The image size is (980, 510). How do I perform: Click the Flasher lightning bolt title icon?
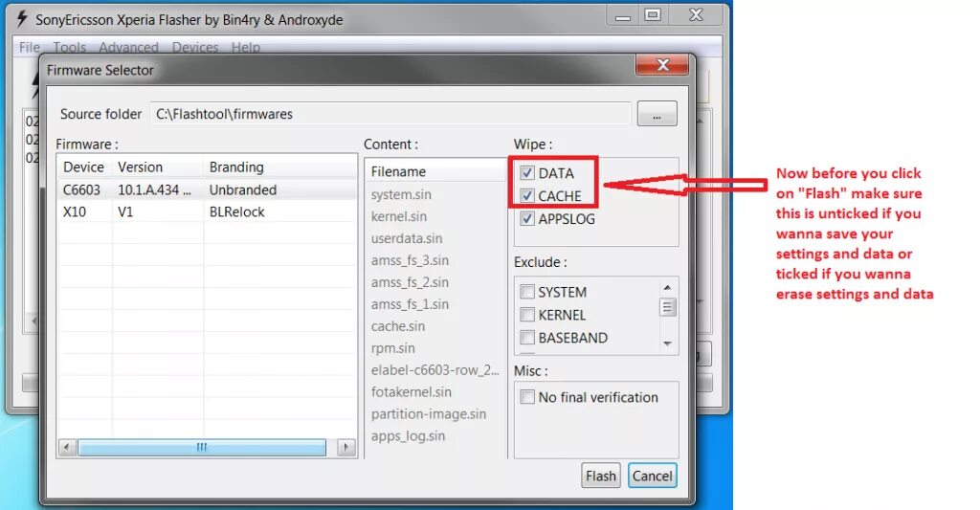22,19
